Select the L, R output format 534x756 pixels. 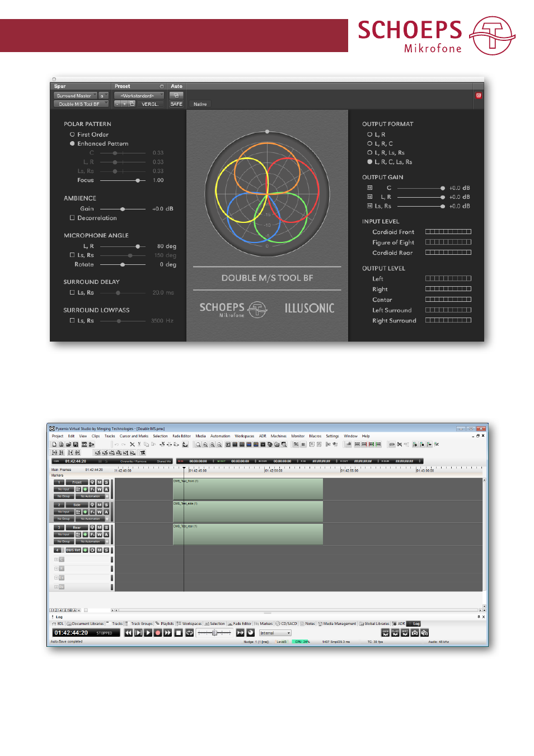tap(369, 134)
